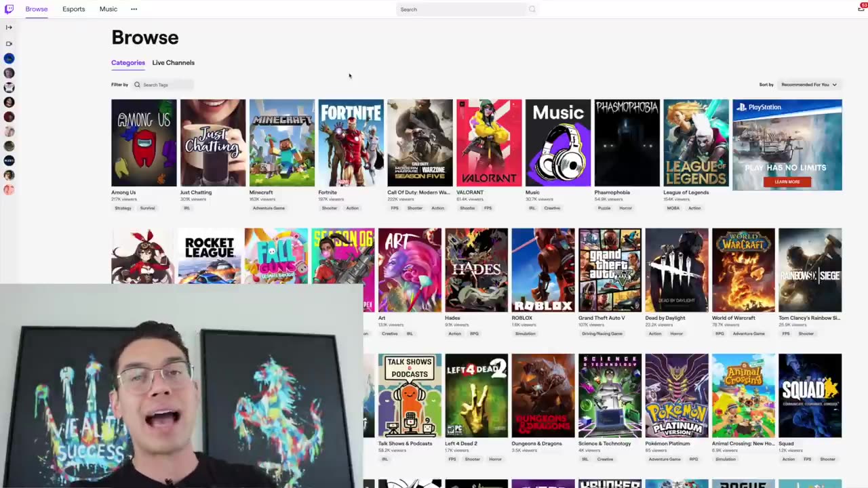Open notifications icon with red badge

862,7
